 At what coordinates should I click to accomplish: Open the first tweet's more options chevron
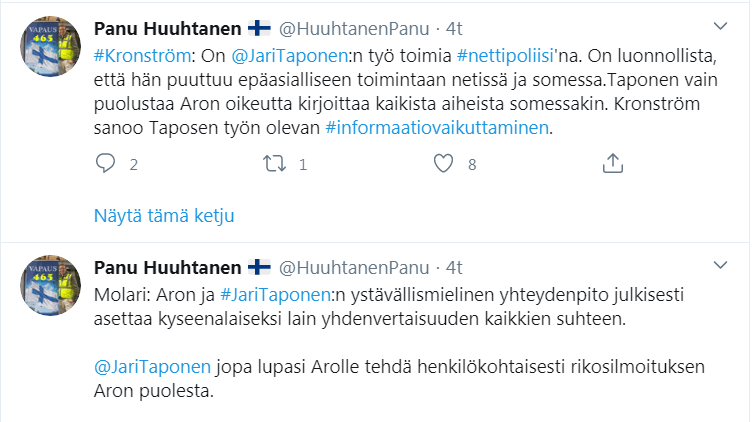(720, 25)
